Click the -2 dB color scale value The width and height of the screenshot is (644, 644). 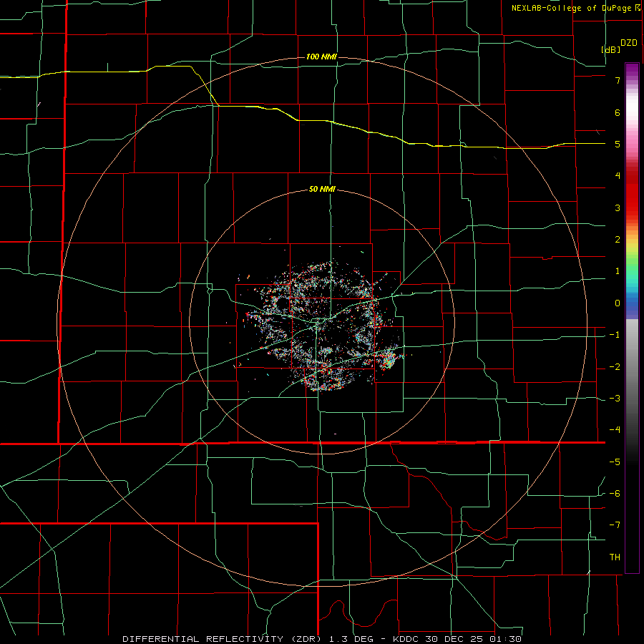tap(615, 367)
